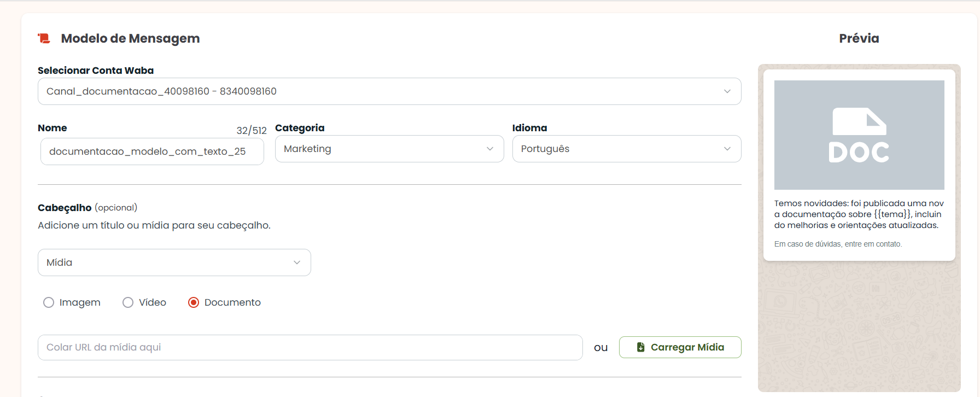Click the chevron arrow in the Categoria field
Screen dimensions: 980x397
(490, 149)
